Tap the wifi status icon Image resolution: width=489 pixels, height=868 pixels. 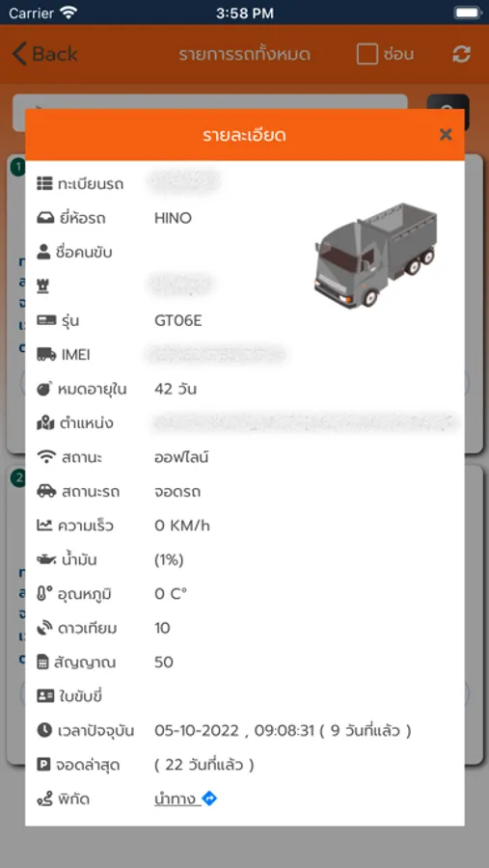click(x=46, y=457)
